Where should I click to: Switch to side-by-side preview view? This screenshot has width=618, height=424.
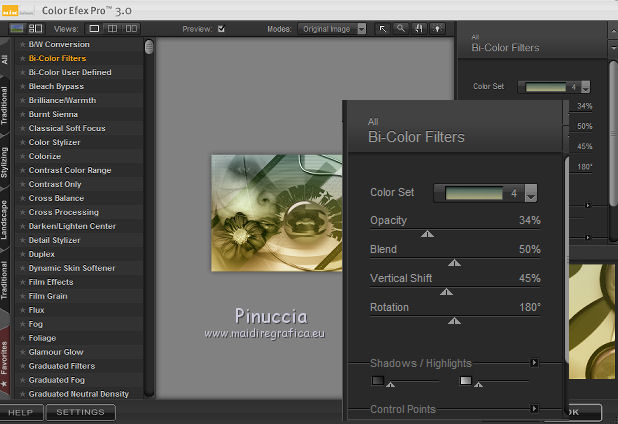point(132,29)
